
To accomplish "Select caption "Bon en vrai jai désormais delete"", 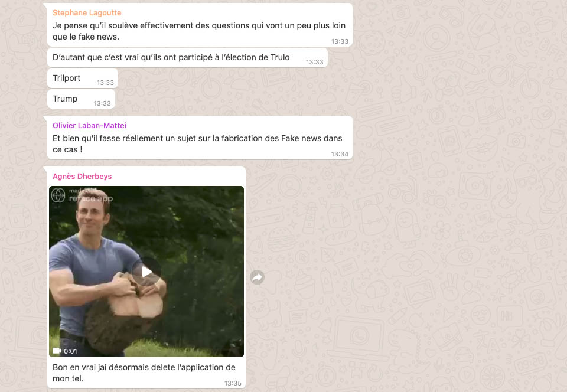I will click(x=144, y=373).
